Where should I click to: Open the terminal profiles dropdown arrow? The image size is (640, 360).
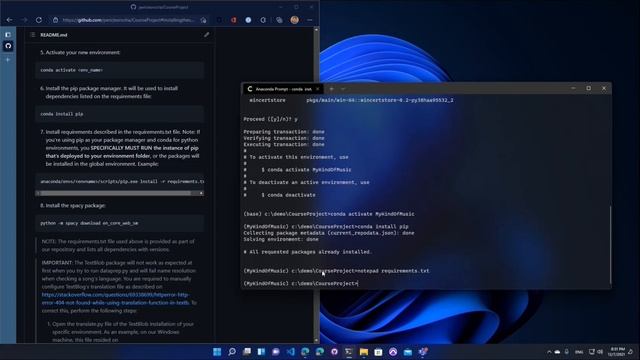[343, 89]
